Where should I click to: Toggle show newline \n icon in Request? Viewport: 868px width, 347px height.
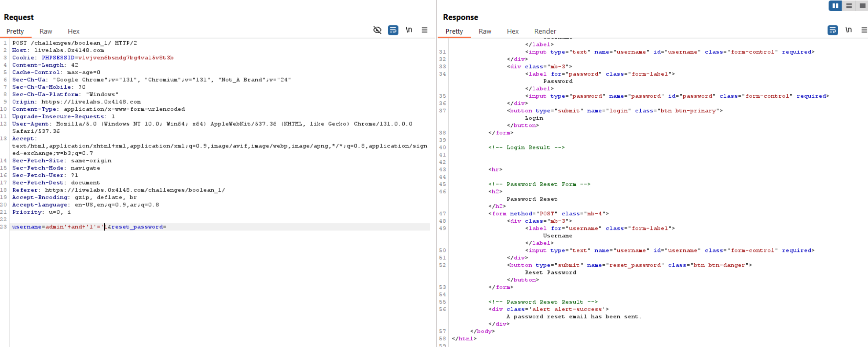pyautogui.click(x=409, y=30)
